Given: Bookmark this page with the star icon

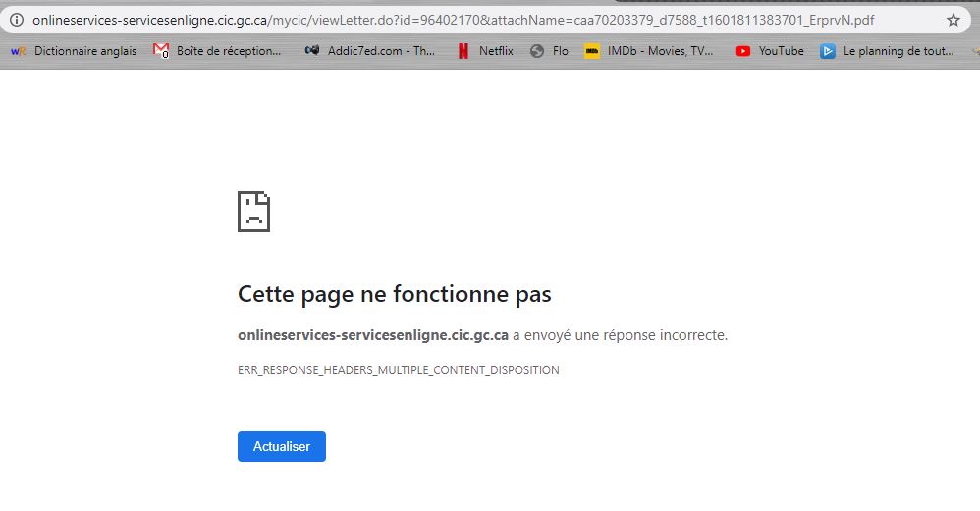Looking at the screenshot, I should 953,20.
